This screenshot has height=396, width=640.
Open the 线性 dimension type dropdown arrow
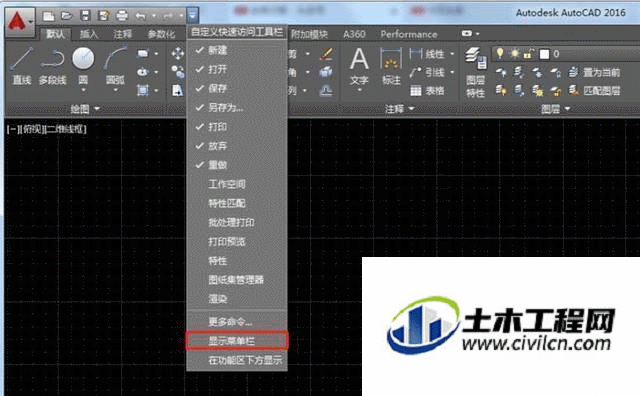click(x=452, y=53)
